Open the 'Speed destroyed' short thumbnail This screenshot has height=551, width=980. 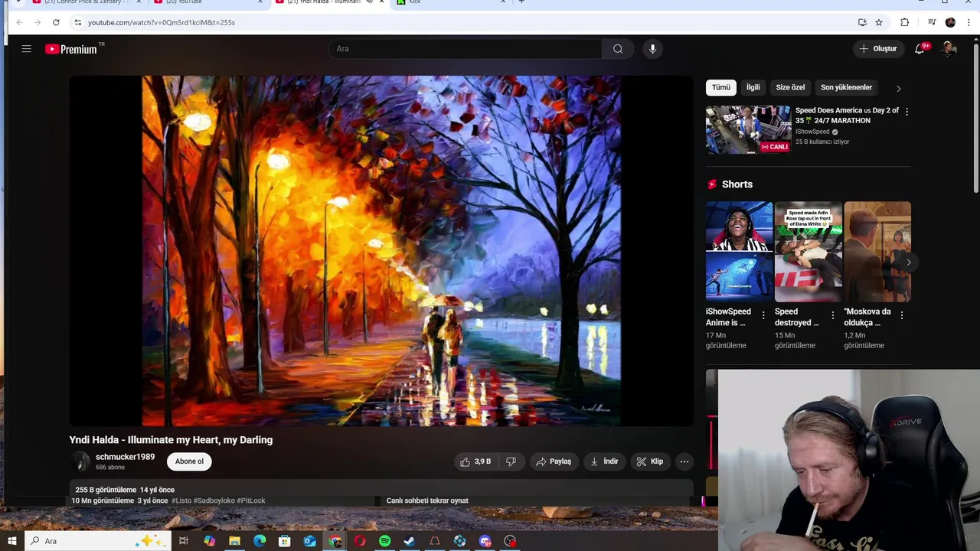[x=808, y=252]
